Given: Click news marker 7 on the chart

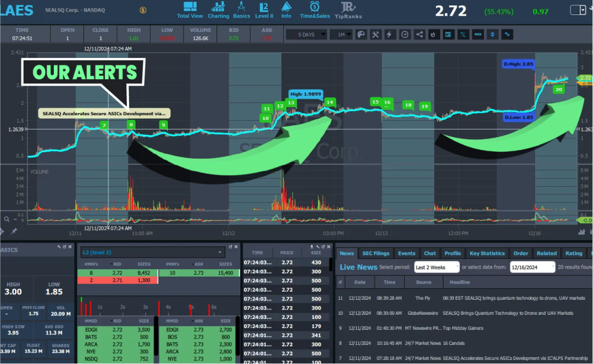Looking at the screenshot, I should (104, 126).
